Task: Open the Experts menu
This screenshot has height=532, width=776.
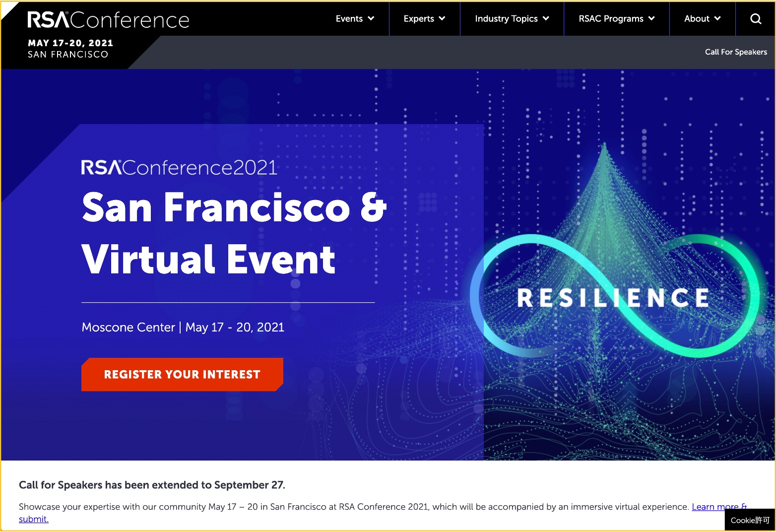Action: 424,19
